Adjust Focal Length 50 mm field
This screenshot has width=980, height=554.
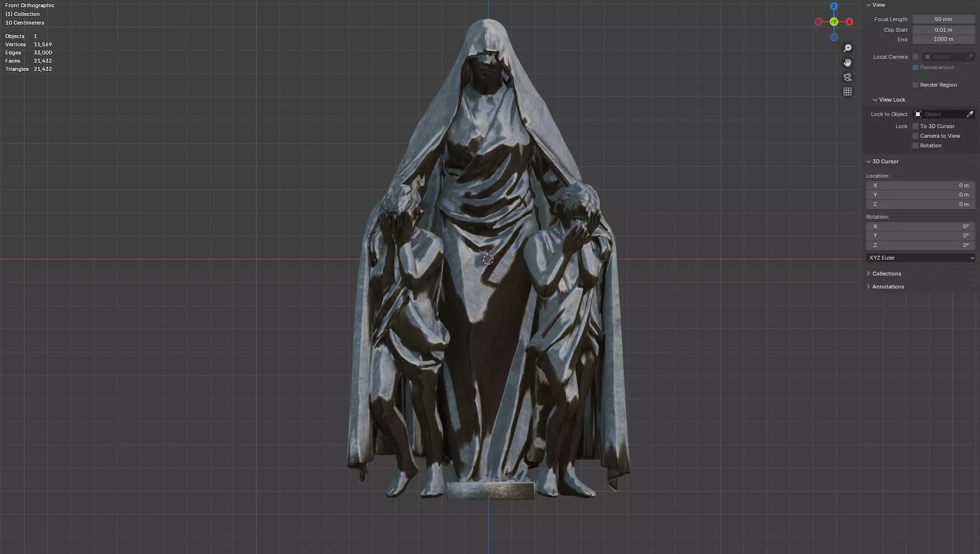(943, 19)
